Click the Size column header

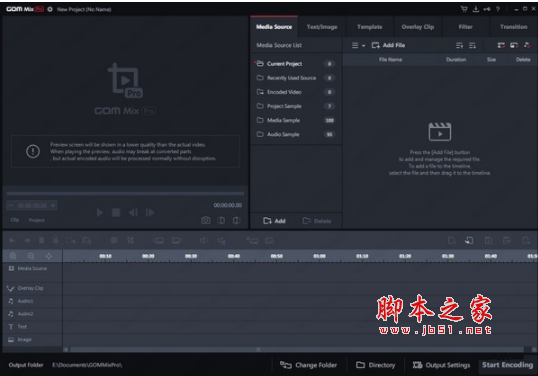point(491,60)
